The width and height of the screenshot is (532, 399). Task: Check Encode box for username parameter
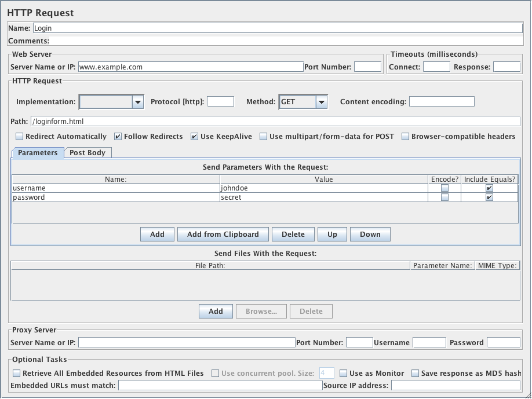coord(444,188)
